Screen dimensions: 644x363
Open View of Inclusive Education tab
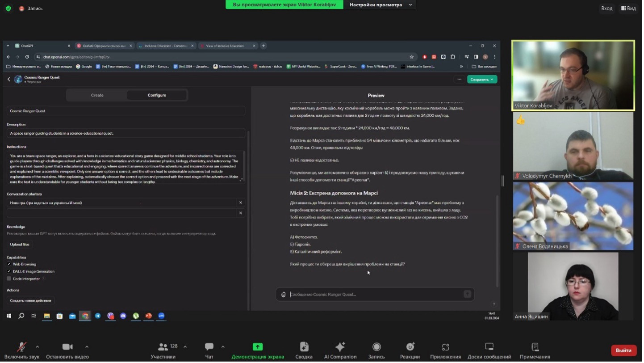click(228, 46)
